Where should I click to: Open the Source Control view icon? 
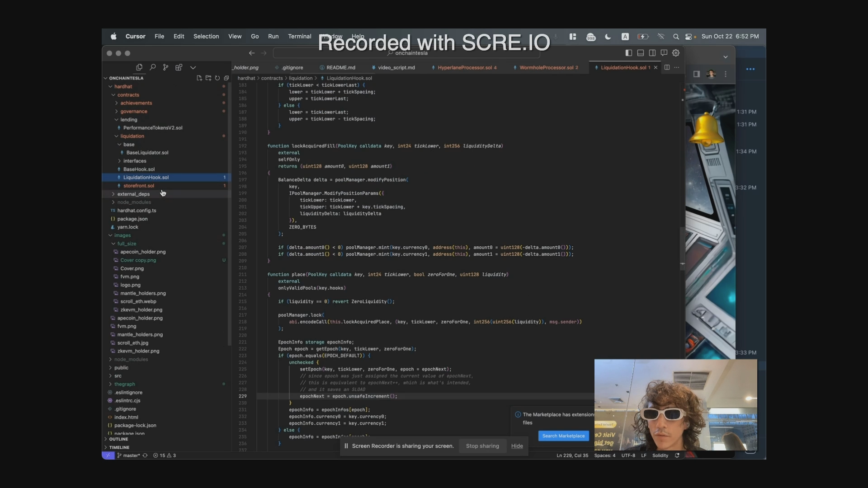click(166, 67)
